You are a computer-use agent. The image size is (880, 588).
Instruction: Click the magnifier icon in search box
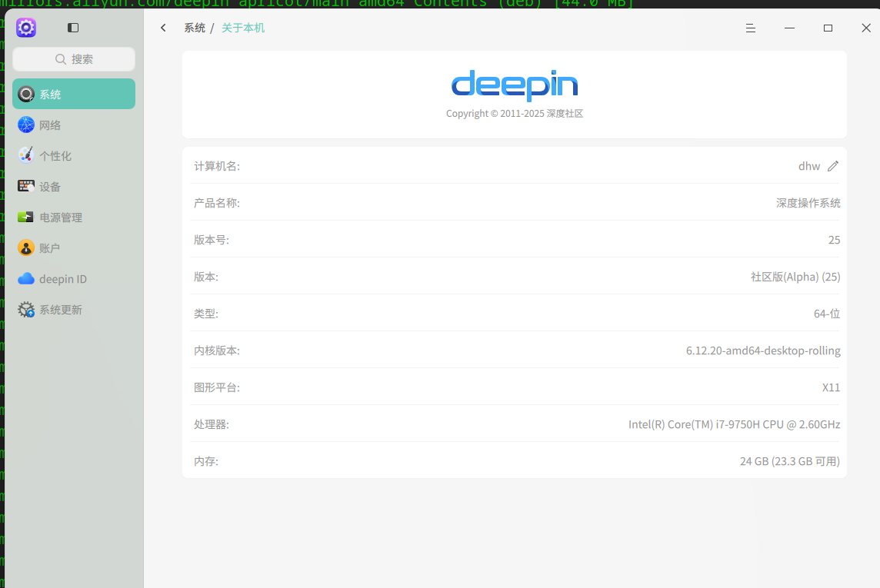[x=61, y=59]
